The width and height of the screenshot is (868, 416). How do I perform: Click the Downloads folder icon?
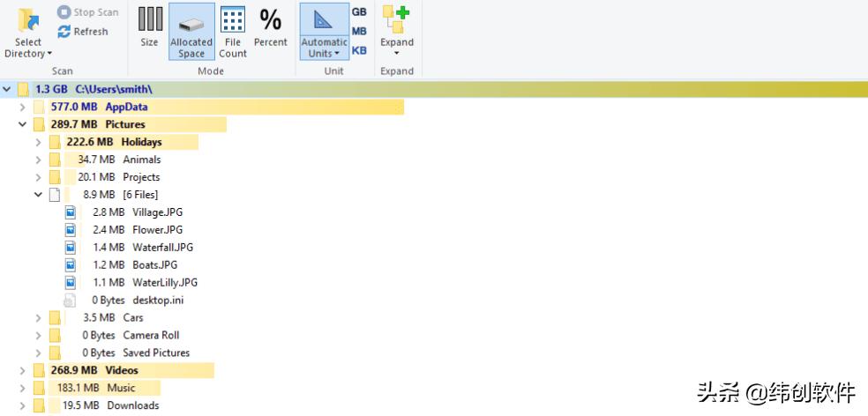[39, 406]
